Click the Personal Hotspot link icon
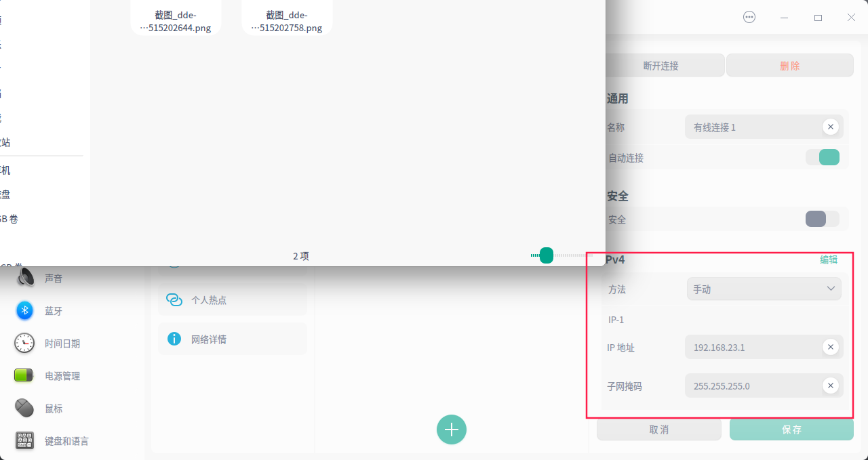The width and height of the screenshot is (868, 460). pos(174,299)
